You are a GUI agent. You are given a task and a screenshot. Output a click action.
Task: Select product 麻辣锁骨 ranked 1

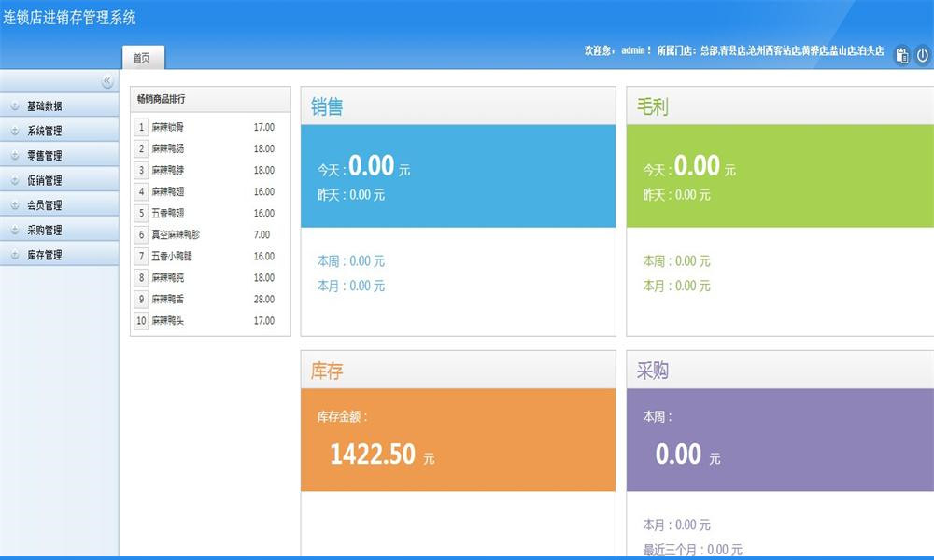pyautogui.click(x=167, y=127)
